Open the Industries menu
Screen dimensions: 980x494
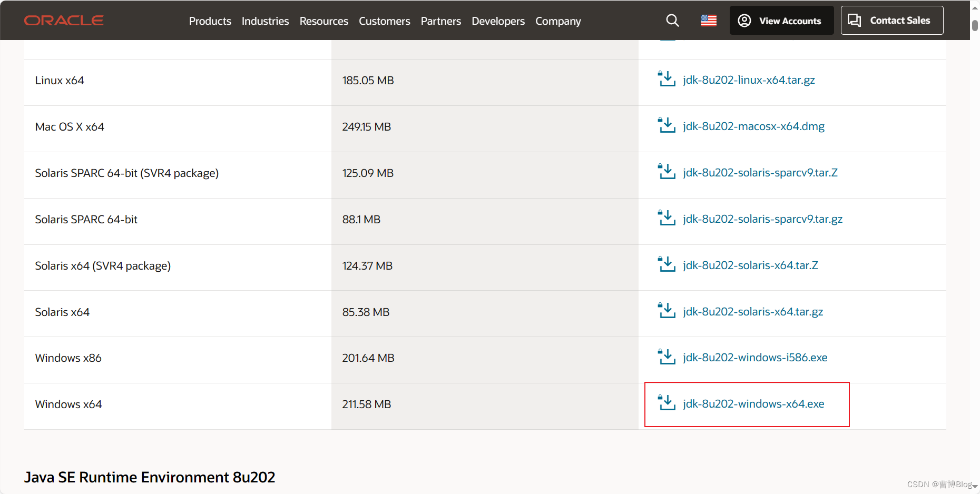pos(265,21)
